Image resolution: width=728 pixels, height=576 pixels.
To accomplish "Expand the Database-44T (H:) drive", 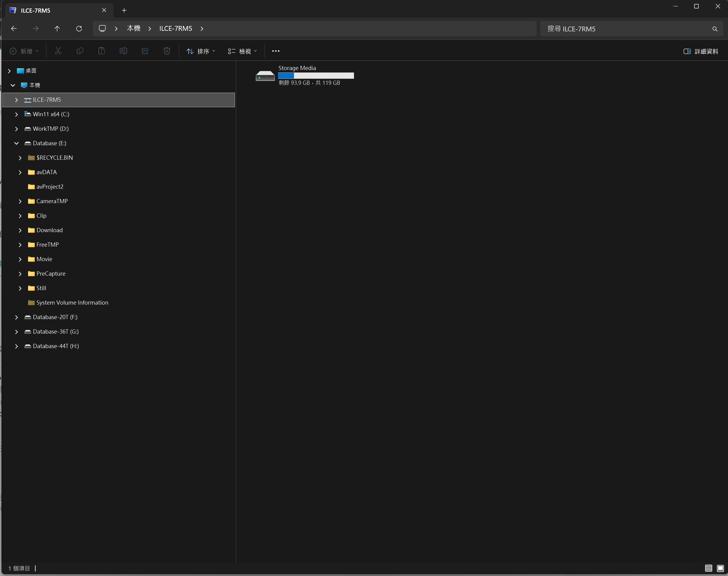I will (17, 346).
